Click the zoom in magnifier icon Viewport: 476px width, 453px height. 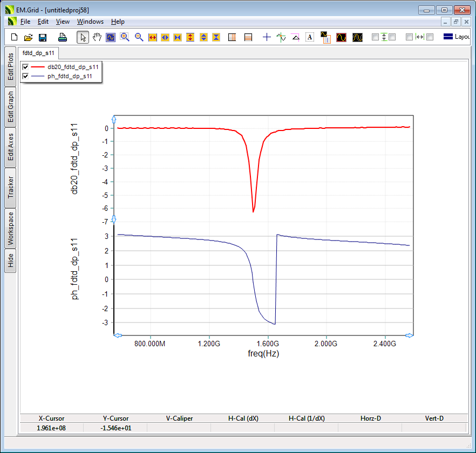click(125, 37)
